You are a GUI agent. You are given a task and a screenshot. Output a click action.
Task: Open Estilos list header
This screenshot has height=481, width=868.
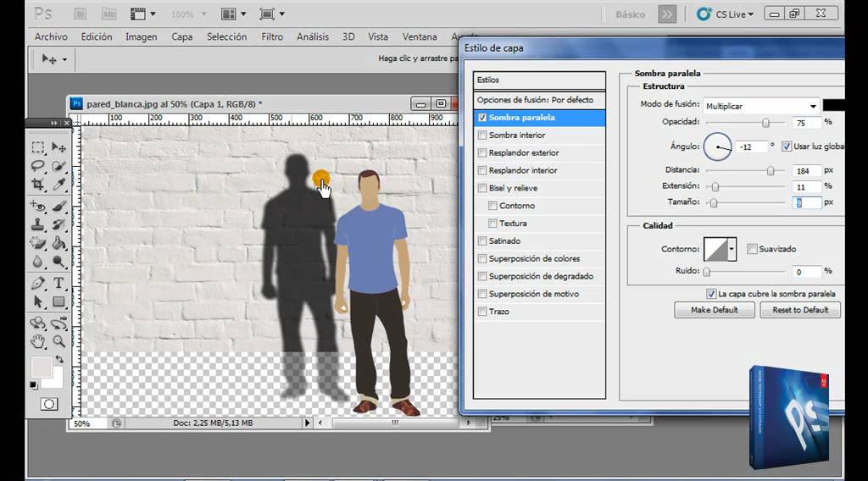pos(539,80)
